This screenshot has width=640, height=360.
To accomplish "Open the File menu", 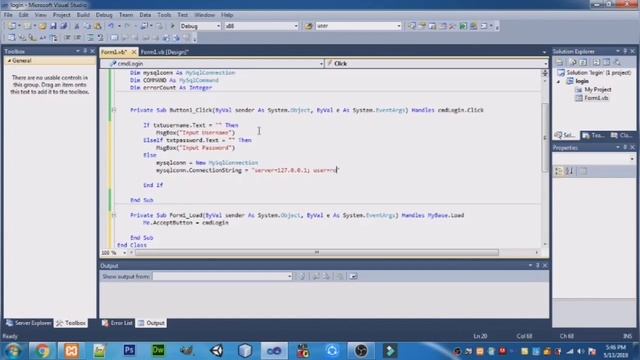I will tap(8, 15).
